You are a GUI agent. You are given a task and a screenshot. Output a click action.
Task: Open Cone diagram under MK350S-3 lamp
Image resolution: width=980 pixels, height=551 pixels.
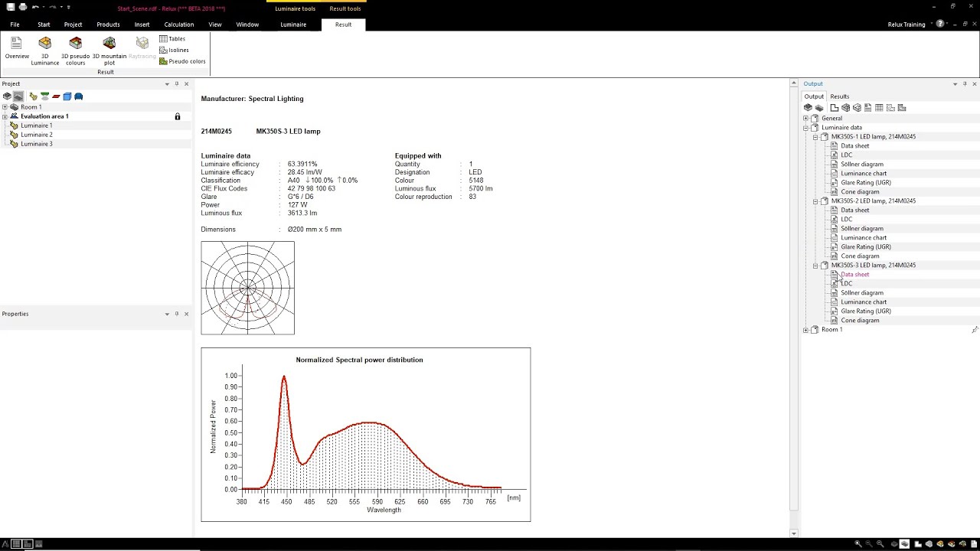click(x=860, y=321)
